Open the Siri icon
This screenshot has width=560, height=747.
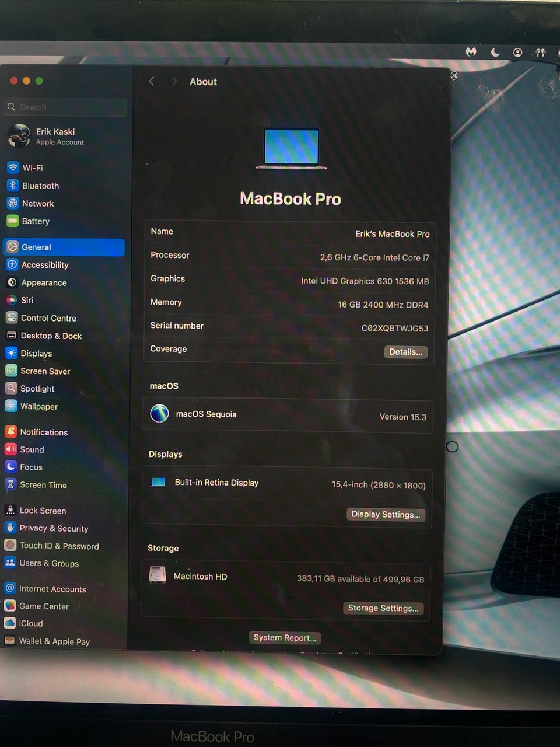point(12,300)
